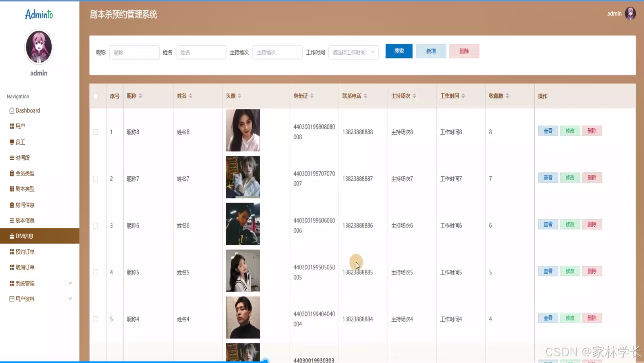Check the row checkbox for 昵称7
The image size is (644, 363).
(x=95, y=179)
